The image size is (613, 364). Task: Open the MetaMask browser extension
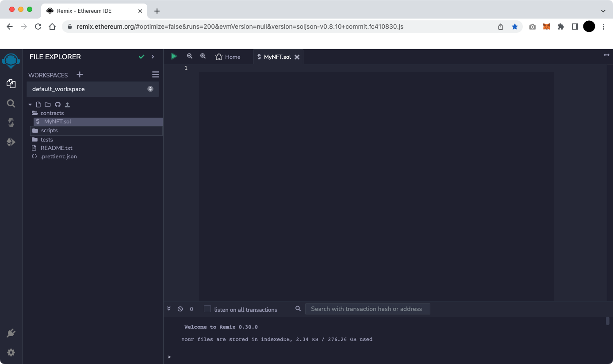click(547, 27)
